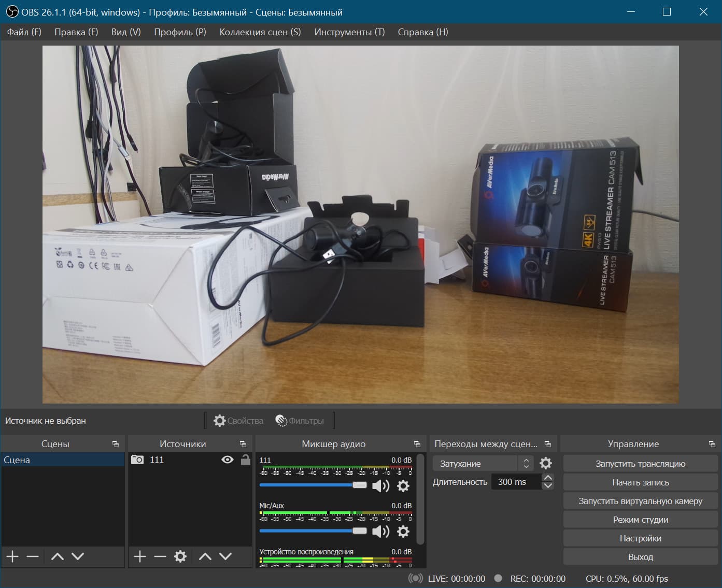This screenshot has height=588, width=722.
Task: Add a new source with plus icon
Action: click(x=139, y=556)
